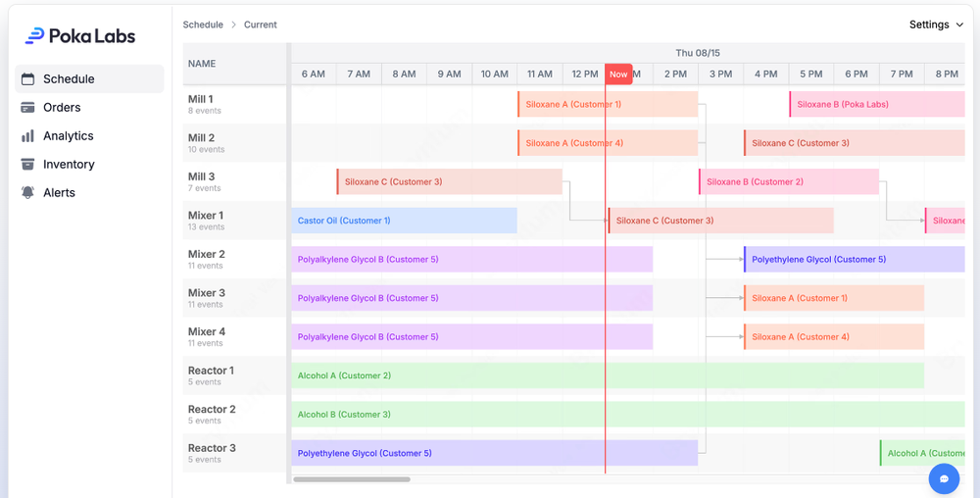This screenshot has height=498, width=980.
Task: Click the horizontal scrollbar thumb
Action: pos(352,479)
